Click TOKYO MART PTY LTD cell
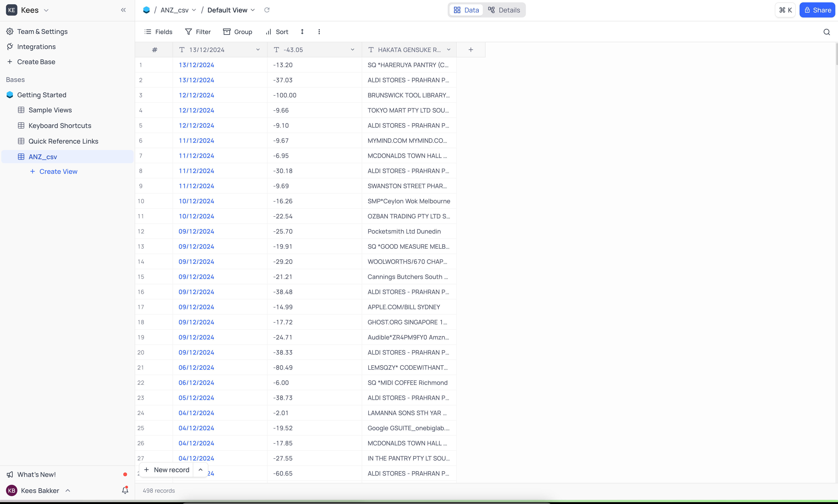The width and height of the screenshot is (838, 504). click(409, 110)
